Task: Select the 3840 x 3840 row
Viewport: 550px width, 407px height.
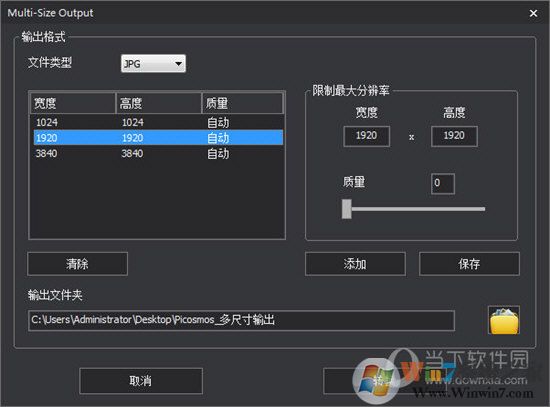Action: pyautogui.click(x=158, y=153)
